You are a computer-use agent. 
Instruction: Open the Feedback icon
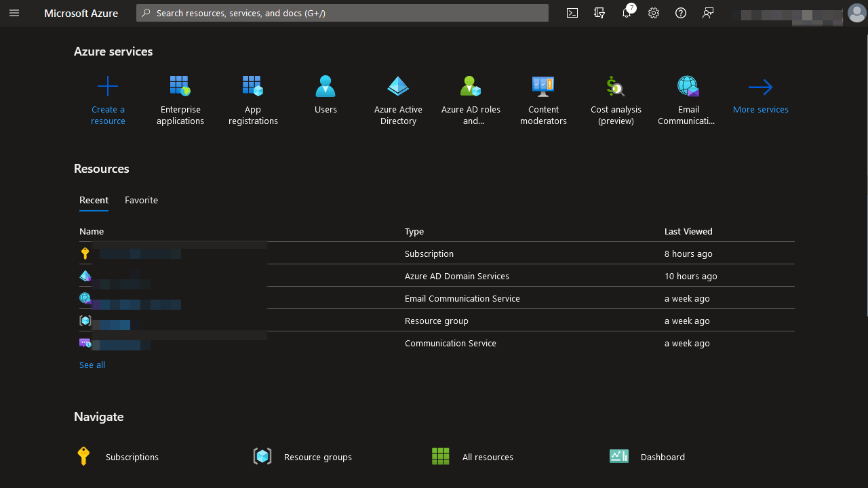point(708,13)
